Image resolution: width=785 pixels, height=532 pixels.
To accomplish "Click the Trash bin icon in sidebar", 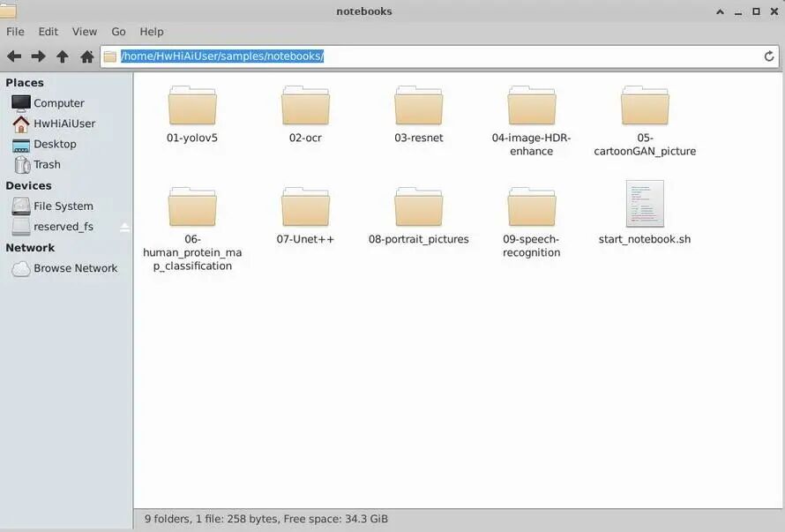I will (x=21, y=164).
